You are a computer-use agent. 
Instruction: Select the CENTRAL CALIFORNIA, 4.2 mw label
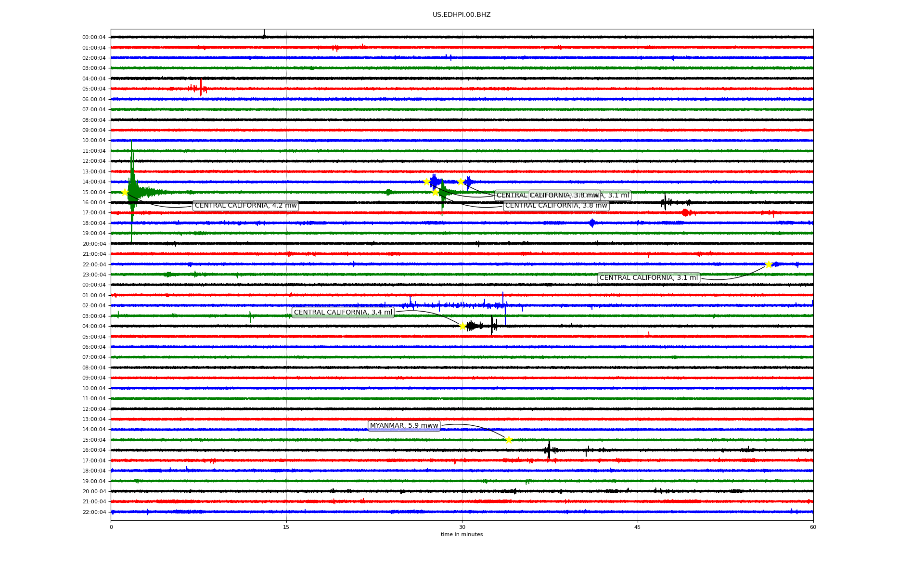click(245, 206)
